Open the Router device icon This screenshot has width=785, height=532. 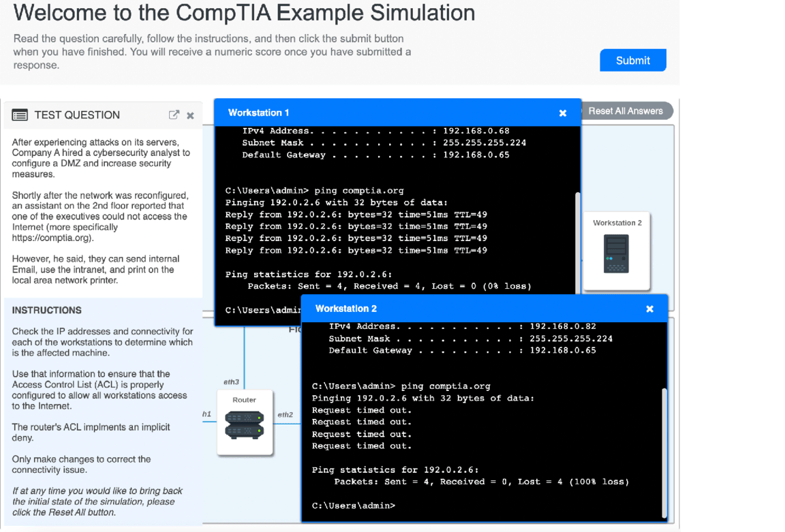click(x=245, y=425)
